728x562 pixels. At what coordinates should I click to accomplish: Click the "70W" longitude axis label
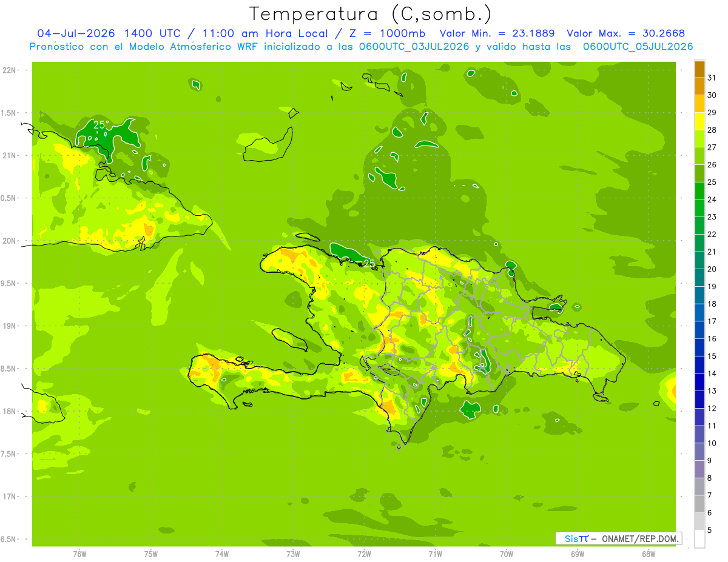(507, 554)
